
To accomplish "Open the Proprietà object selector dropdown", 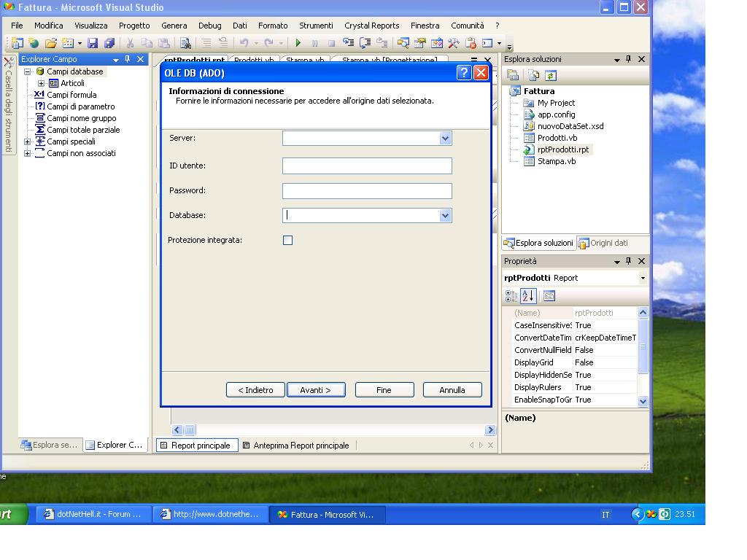I will tap(643, 278).
